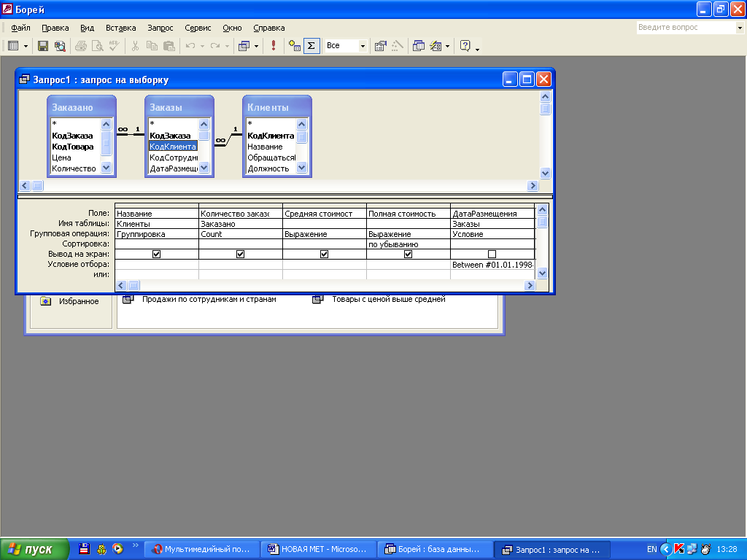The height and width of the screenshot is (560, 747).
Task: Click the Query Type icon
Action: click(244, 46)
